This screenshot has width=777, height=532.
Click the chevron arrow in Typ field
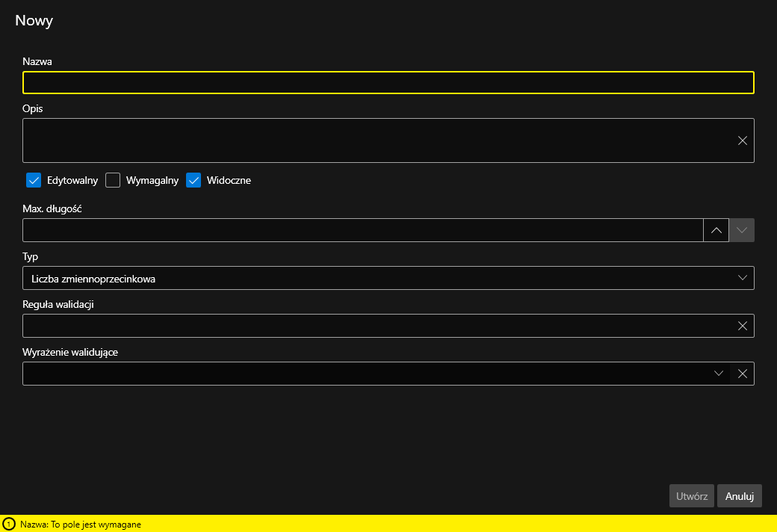coord(742,278)
